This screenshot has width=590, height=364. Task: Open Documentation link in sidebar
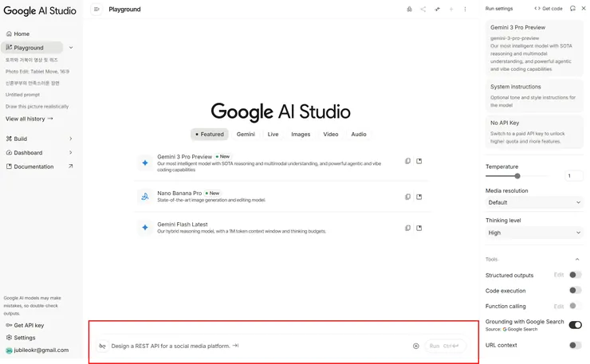pos(39,166)
